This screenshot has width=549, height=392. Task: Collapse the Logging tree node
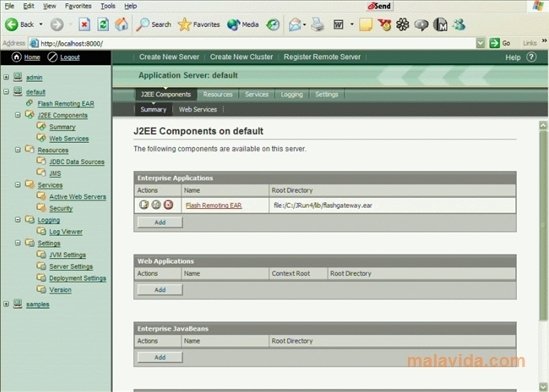18,220
